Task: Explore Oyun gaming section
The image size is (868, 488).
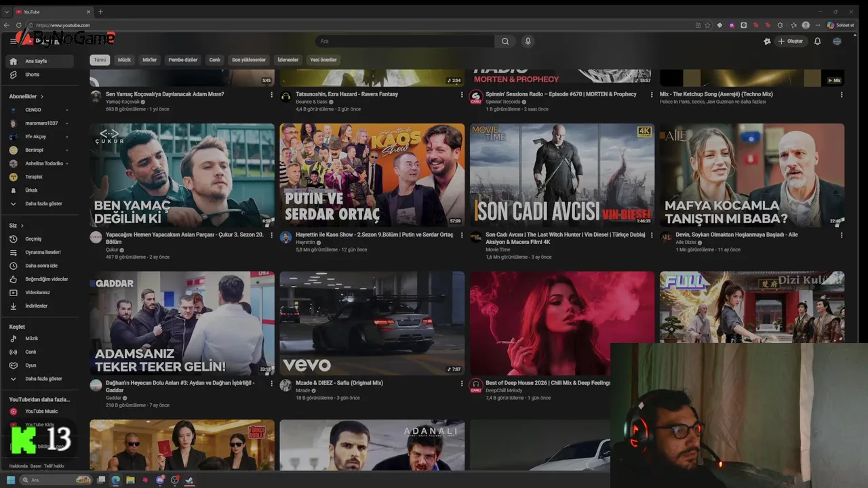Action: tap(40, 365)
